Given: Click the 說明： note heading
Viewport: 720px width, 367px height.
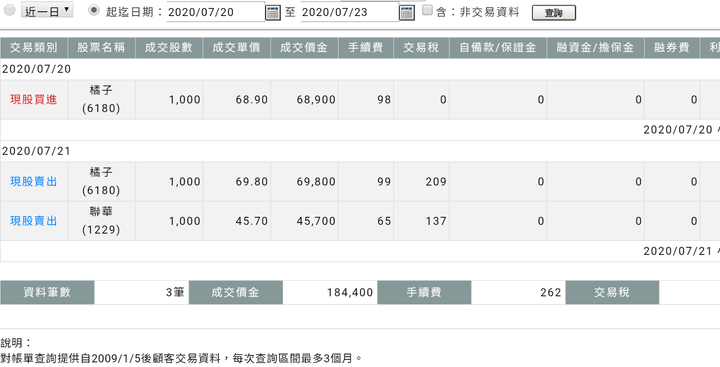Looking at the screenshot, I should coord(16,343).
